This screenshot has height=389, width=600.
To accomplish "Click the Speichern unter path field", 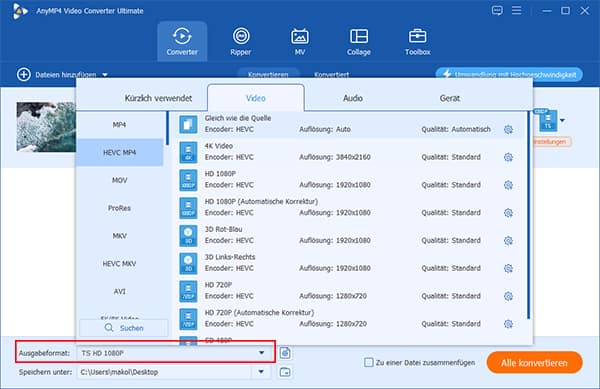I will tap(165, 372).
